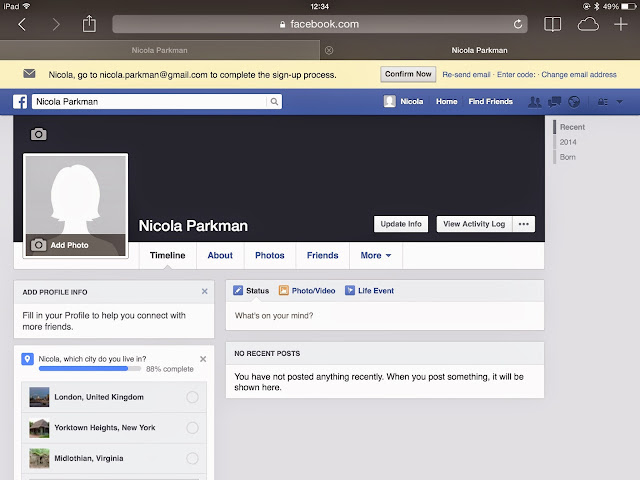This screenshot has height=480, width=640.
Task: Switch to the About tab
Action: tap(220, 256)
